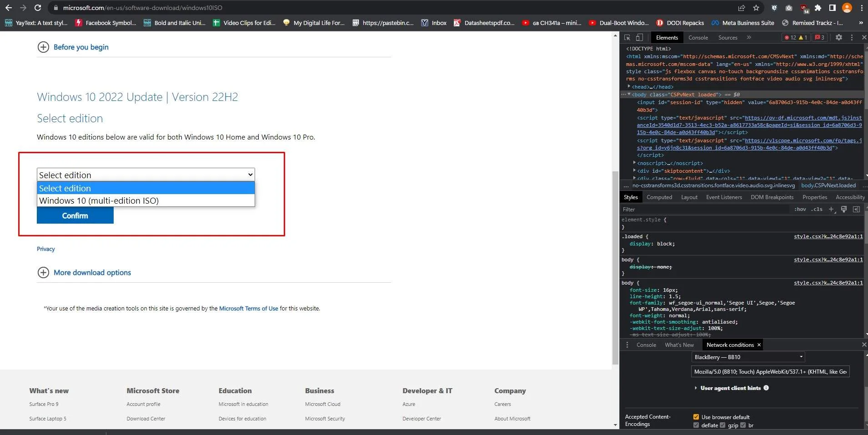
Task: Add a new style rule with plus icon
Action: click(831, 209)
